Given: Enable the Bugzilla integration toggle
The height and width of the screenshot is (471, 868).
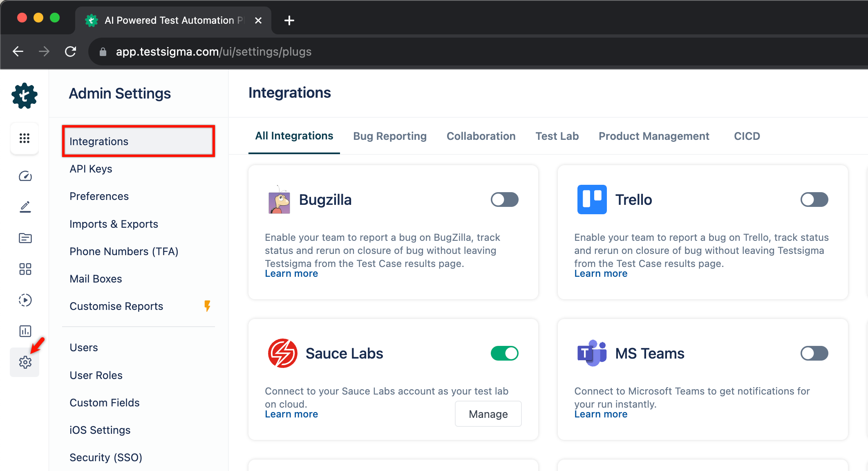Looking at the screenshot, I should click(x=504, y=200).
